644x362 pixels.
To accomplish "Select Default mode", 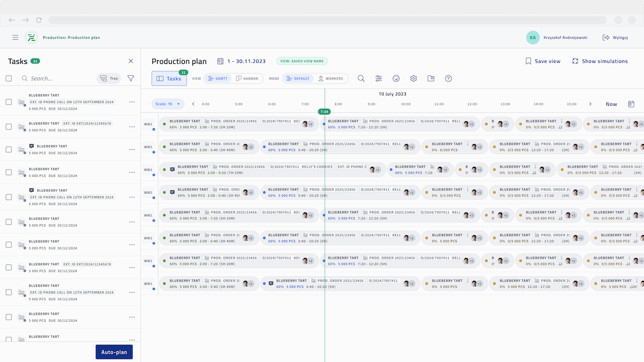I will pos(297,78).
